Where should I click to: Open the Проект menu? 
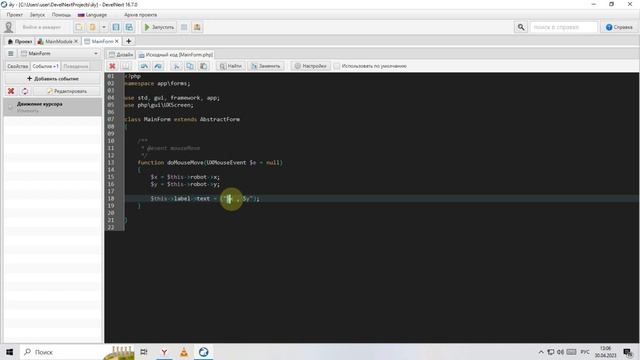pyautogui.click(x=15, y=15)
